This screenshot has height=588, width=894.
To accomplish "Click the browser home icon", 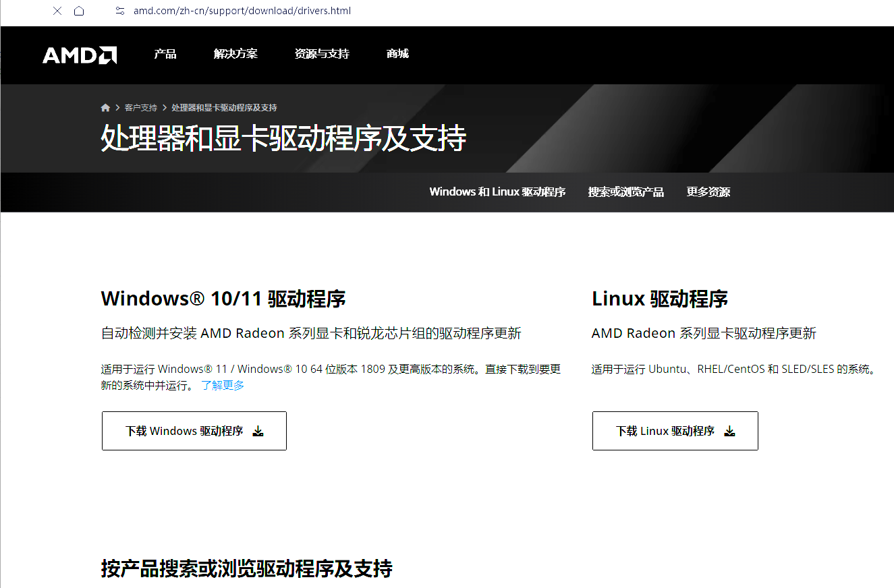I will pos(79,11).
